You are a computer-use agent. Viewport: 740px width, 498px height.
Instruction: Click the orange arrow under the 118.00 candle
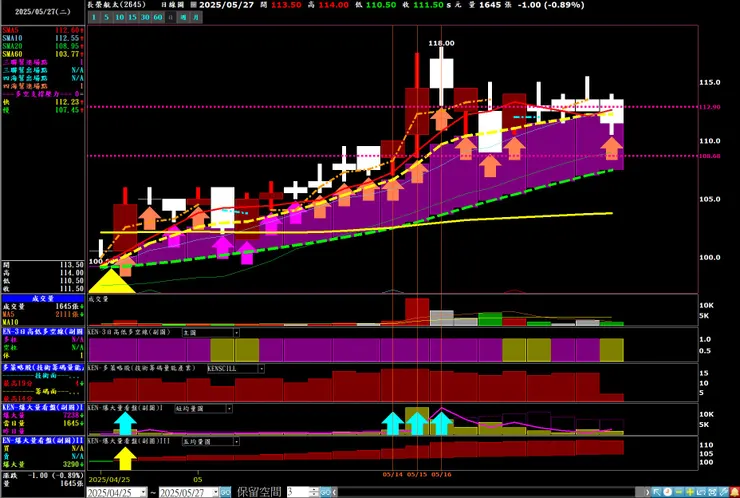[x=442, y=119]
